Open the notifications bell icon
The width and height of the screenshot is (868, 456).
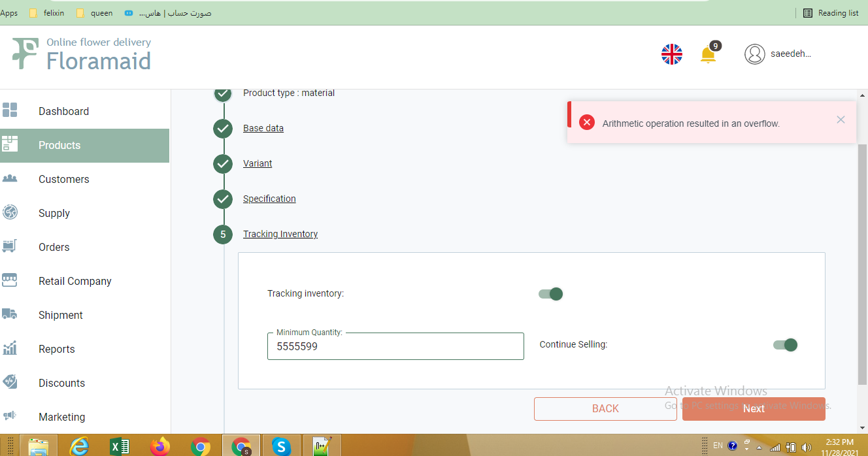tap(708, 54)
